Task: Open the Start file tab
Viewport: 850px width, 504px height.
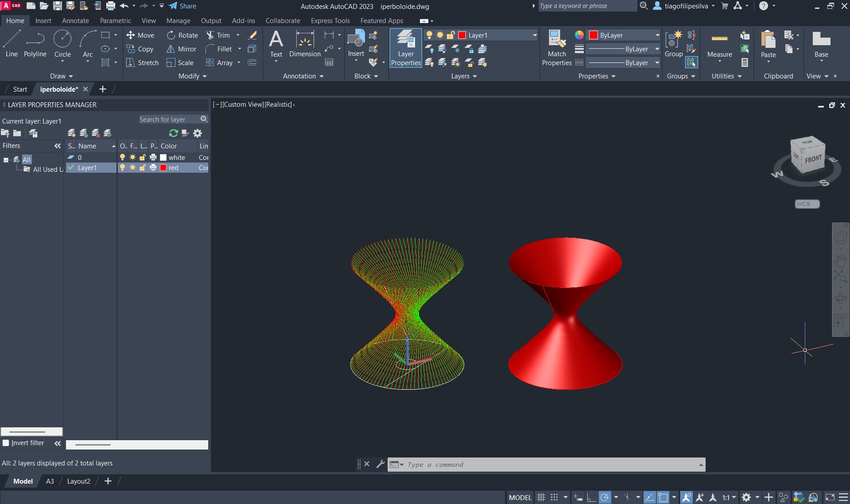Action: point(20,89)
